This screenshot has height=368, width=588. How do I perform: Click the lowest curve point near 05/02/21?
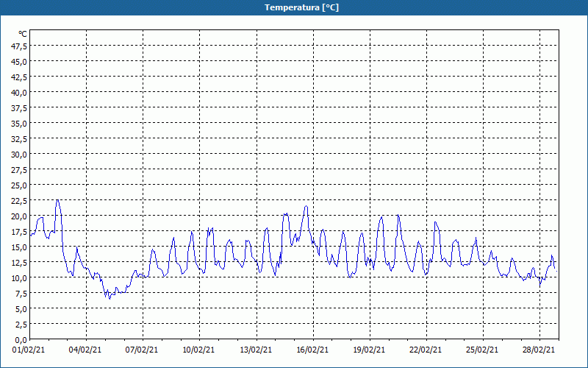(x=110, y=298)
